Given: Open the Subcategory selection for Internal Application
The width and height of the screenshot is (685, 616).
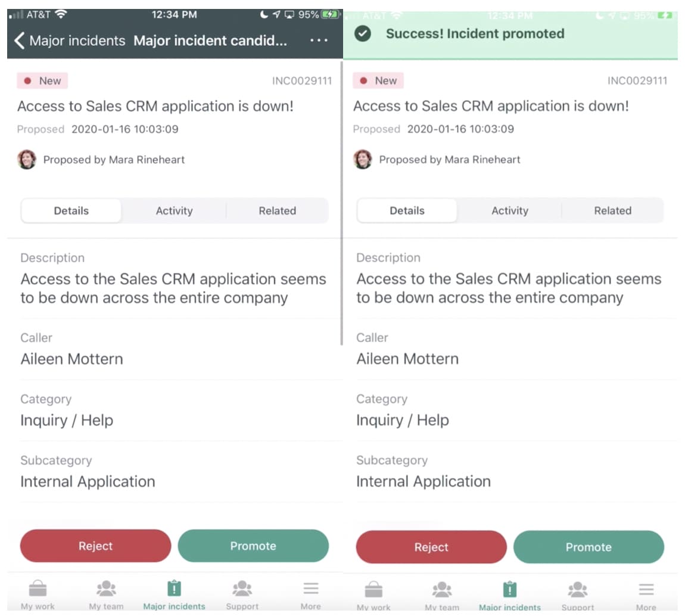Looking at the screenshot, I should 88,481.
